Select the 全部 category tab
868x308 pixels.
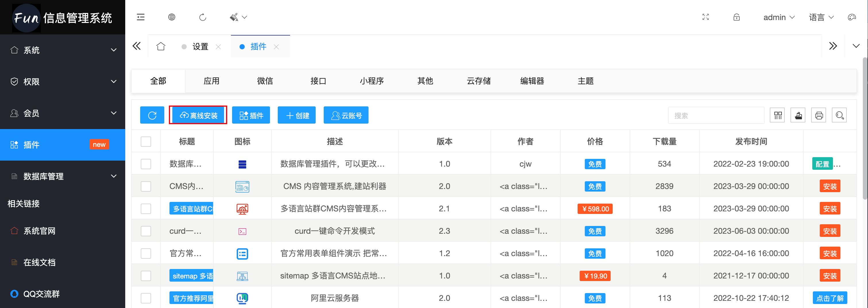pyautogui.click(x=158, y=81)
